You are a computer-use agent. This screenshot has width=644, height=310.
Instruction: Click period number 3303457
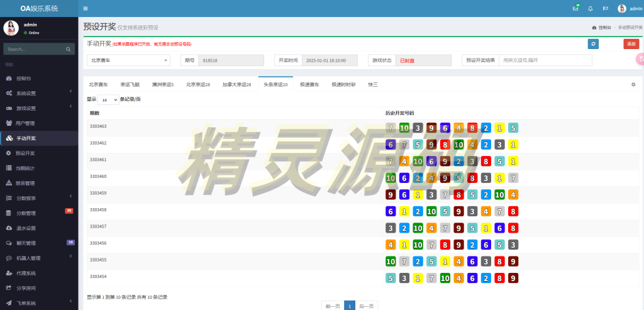(98, 226)
